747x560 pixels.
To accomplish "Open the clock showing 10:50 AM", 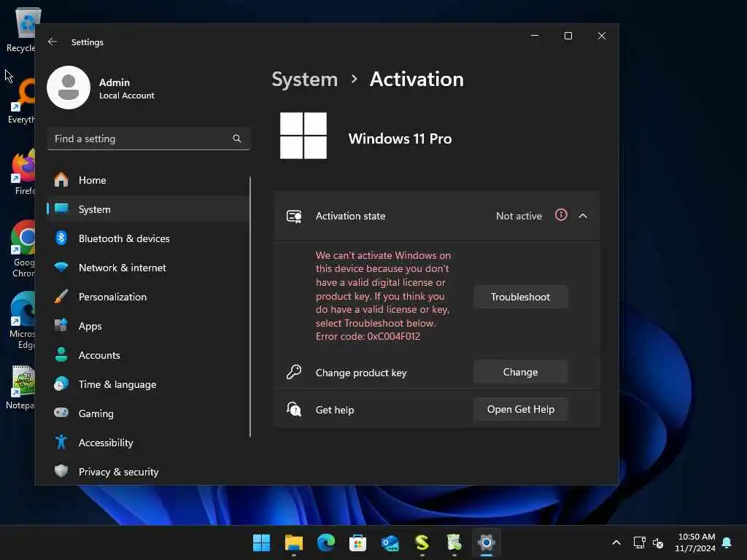I will coord(695,542).
